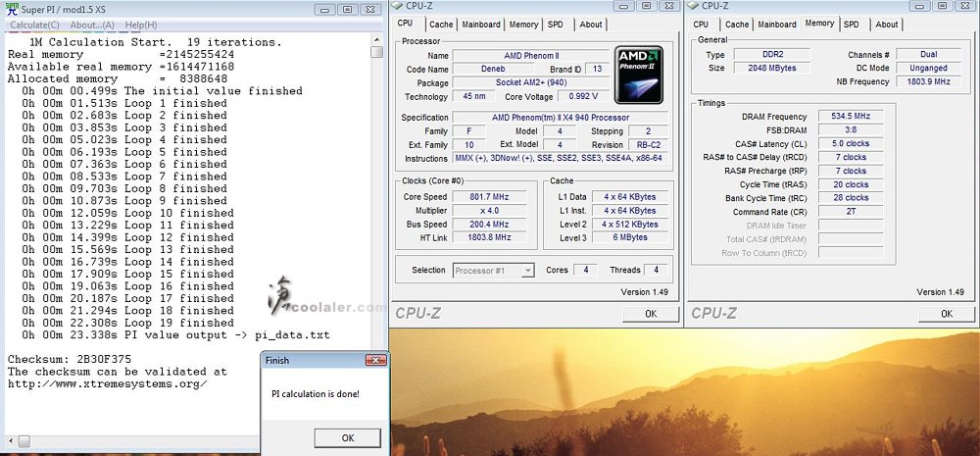The width and height of the screenshot is (980, 456).
Task: Click the Name field 'AMD Phenom II'
Action: point(530,55)
